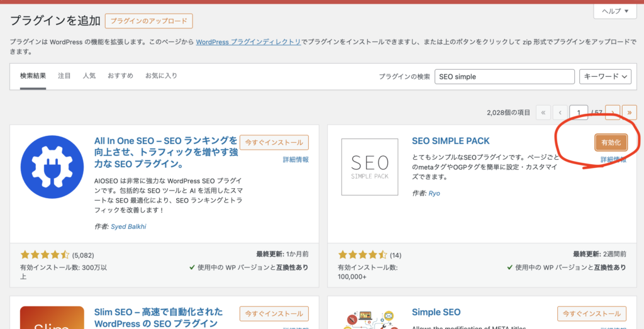The image size is (644, 329).
Task: Go to next results page arrow
Action: pyautogui.click(x=613, y=113)
